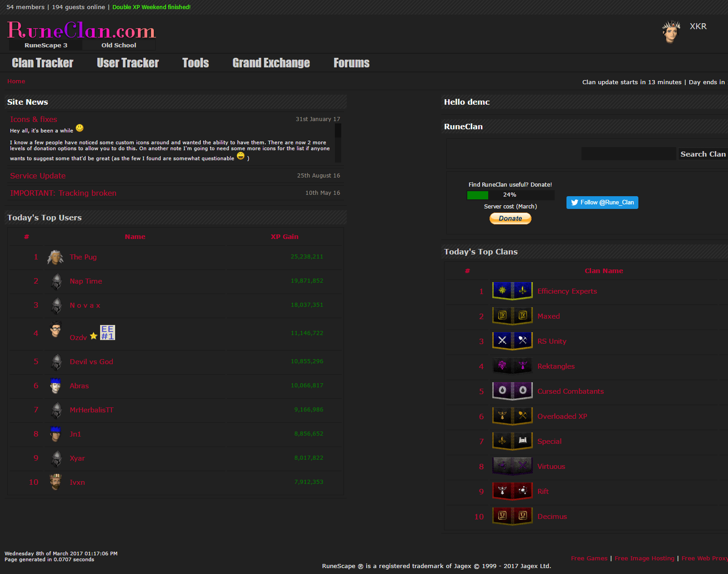Click the Free Games footer link

click(589, 558)
